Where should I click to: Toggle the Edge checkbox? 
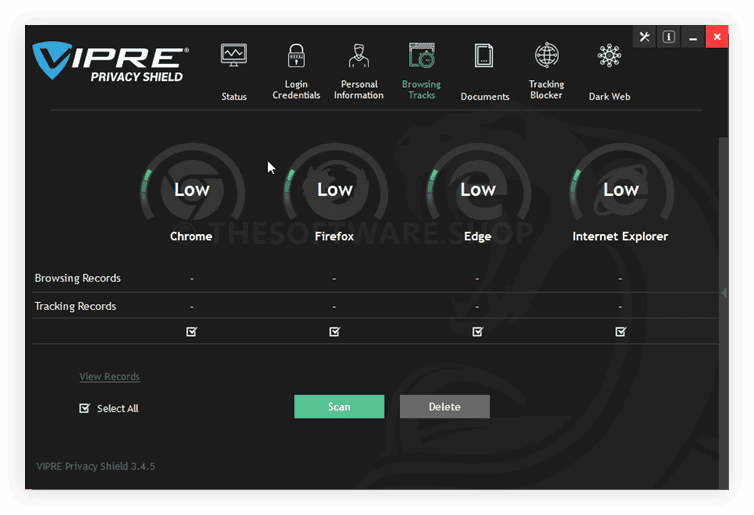coord(477,332)
